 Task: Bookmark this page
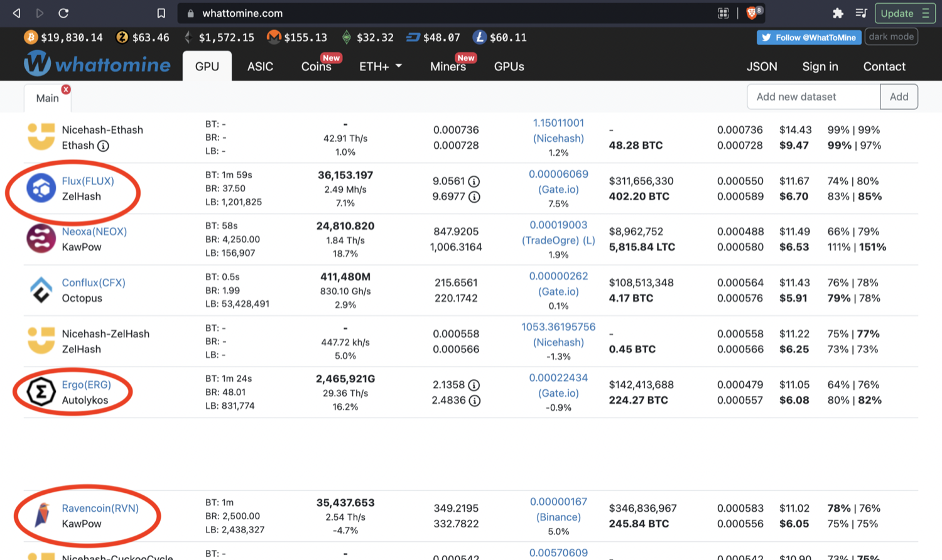coord(161,13)
